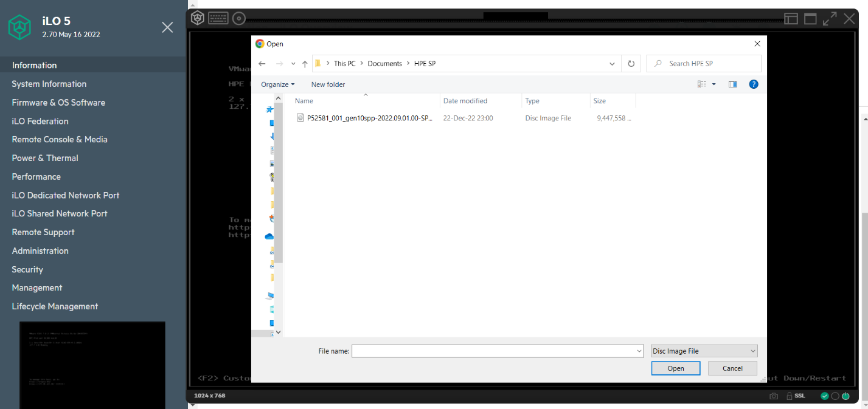This screenshot has width=868, height=409.
Task: Go up one folder level in Open dialog
Action: pyautogui.click(x=305, y=64)
